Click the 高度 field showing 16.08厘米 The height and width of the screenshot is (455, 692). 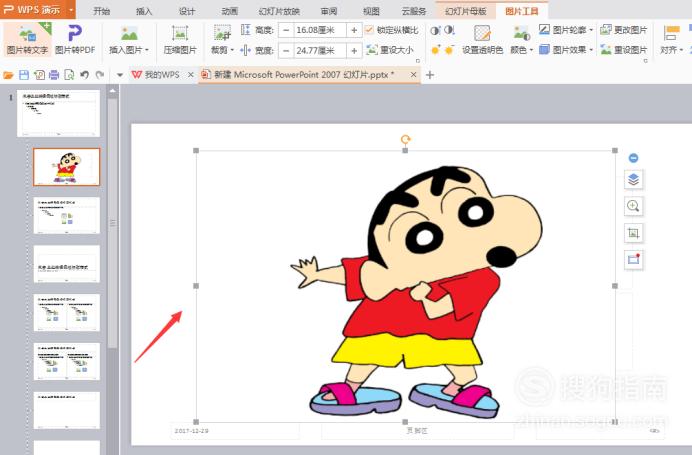[x=320, y=30]
